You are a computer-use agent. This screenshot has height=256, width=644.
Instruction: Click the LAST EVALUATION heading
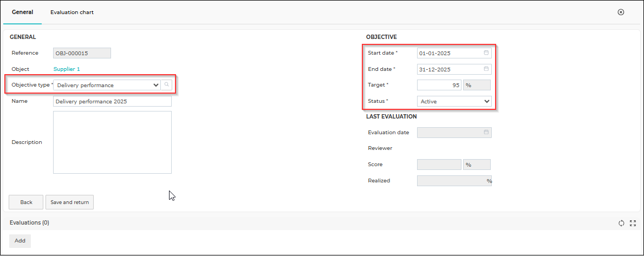pyautogui.click(x=392, y=116)
